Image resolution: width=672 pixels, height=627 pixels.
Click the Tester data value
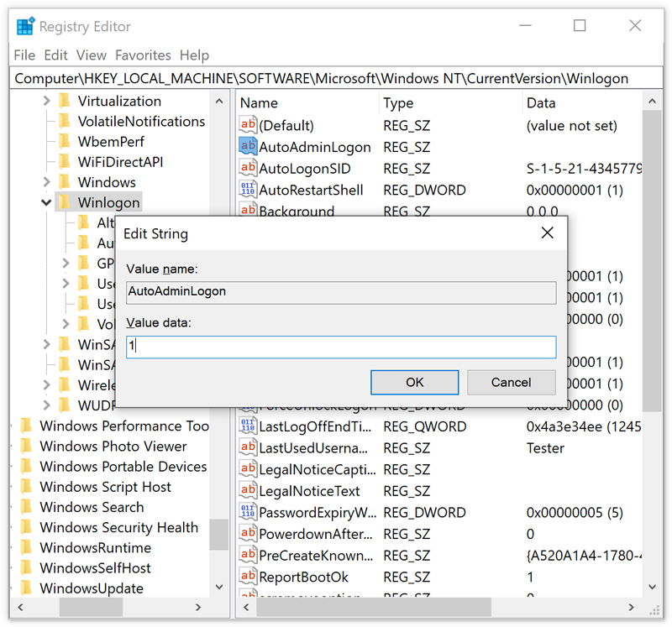click(x=545, y=448)
